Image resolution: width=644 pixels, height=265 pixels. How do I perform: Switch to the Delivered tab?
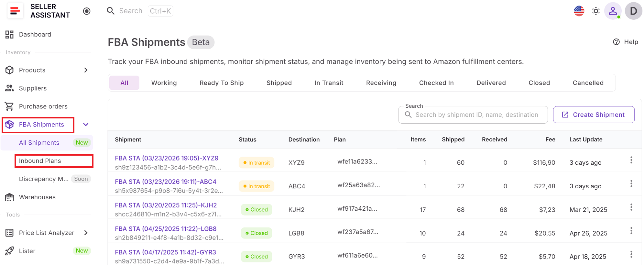(491, 83)
